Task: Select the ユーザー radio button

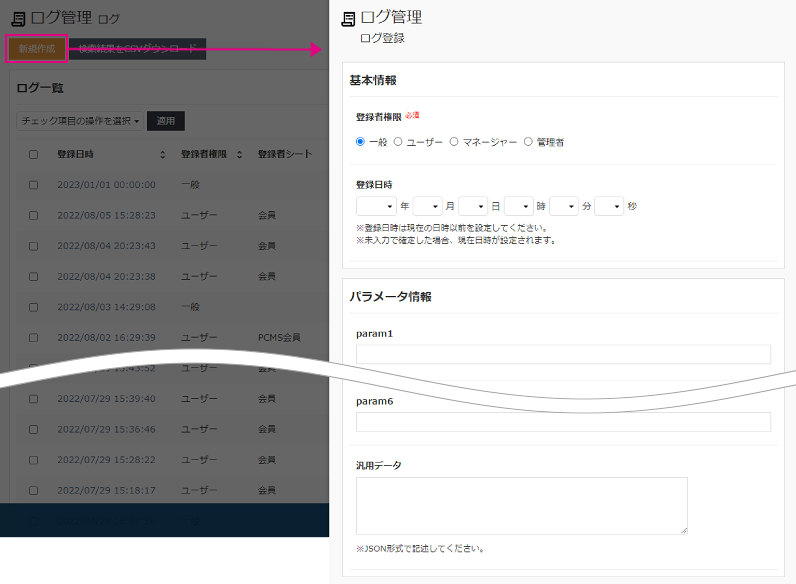Action: [398, 142]
